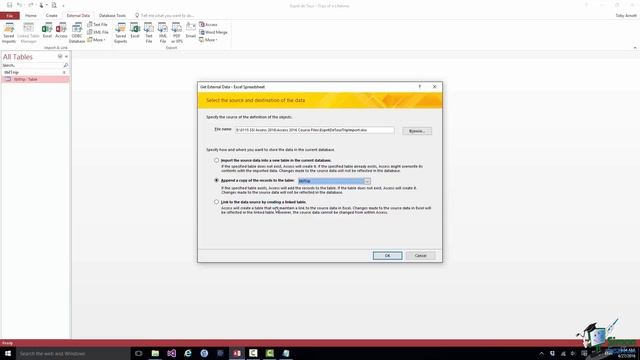Click the Access icon in the taskbar
This screenshot has width=640, height=360.
(237, 353)
